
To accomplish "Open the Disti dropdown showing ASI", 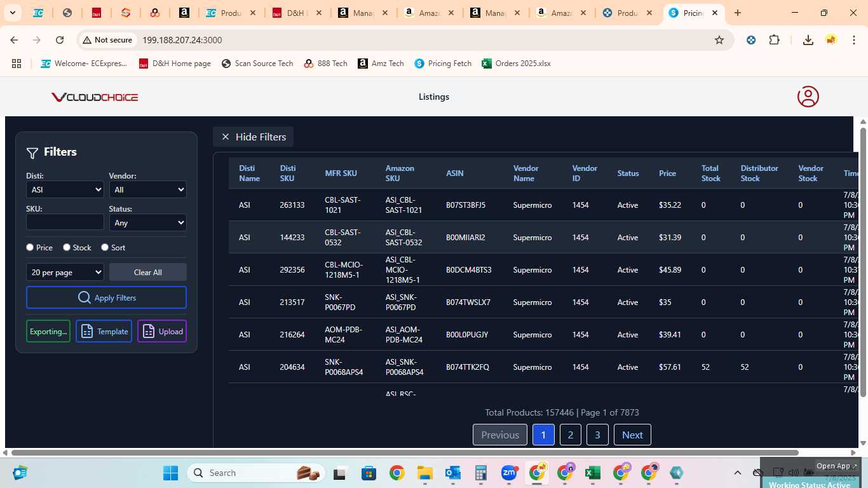I will pyautogui.click(x=65, y=189).
